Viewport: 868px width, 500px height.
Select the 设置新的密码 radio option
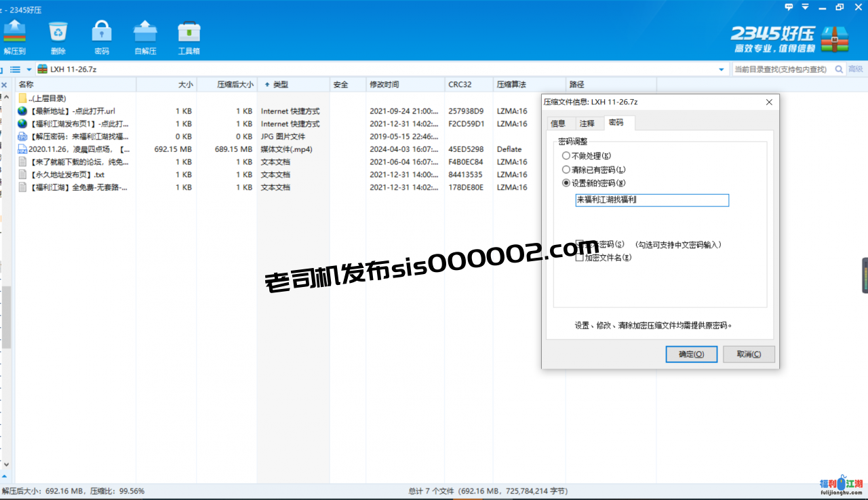566,183
